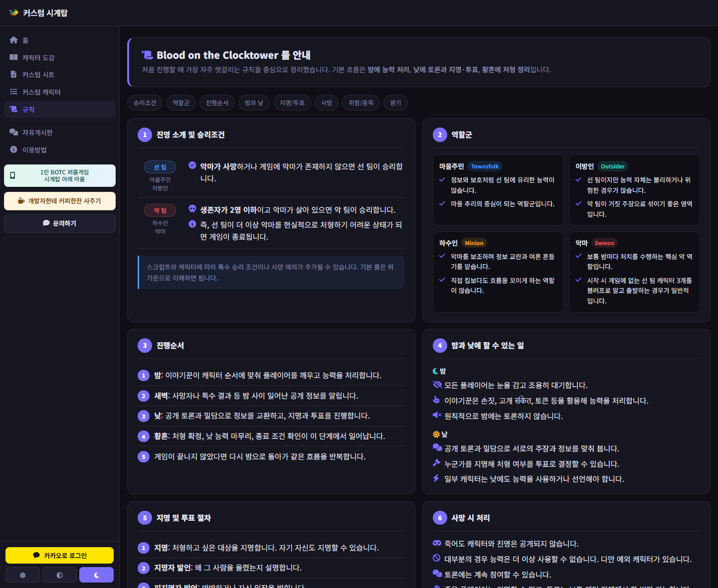This screenshot has height=588, width=718.
Task: Switch to half-circle contrast theme button
Action: click(59, 575)
